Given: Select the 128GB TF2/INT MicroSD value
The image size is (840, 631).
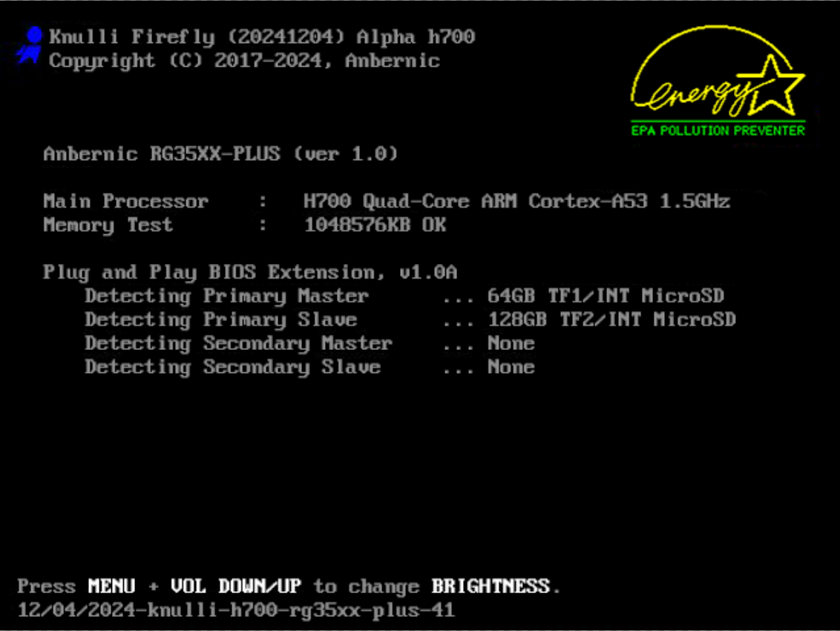Looking at the screenshot, I should [x=611, y=320].
